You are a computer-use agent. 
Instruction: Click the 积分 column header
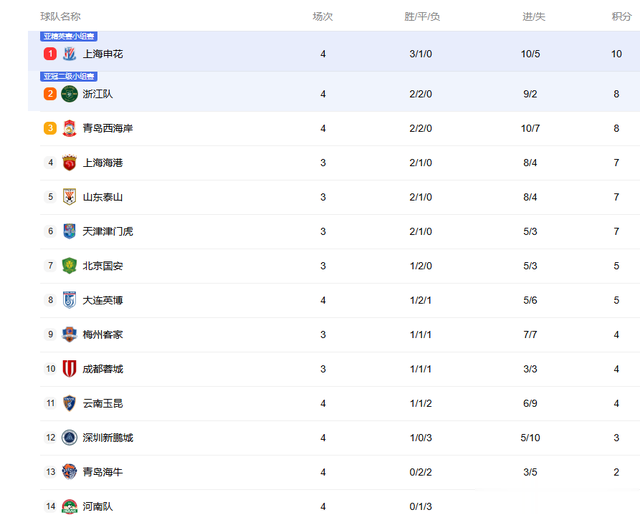tap(621, 16)
